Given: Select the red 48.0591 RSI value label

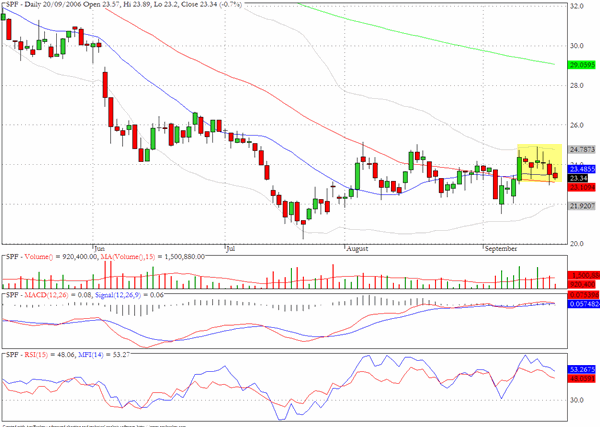Looking at the screenshot, I should (582, 378).
